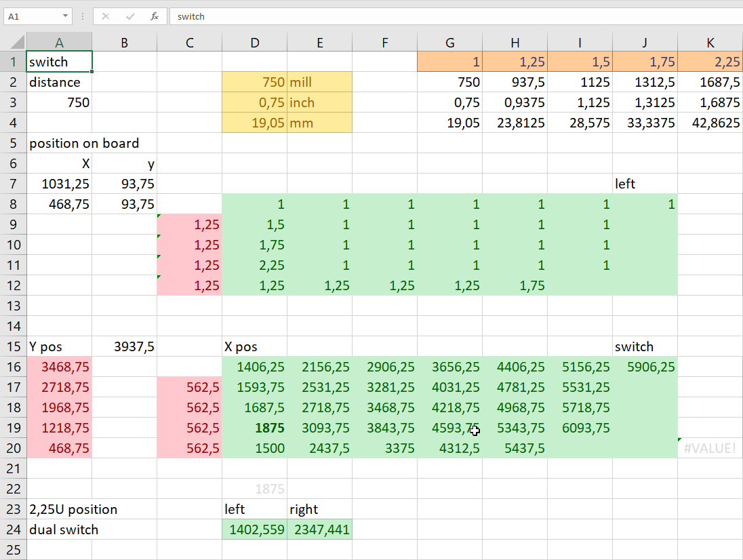This screenshot has height=560, width=743.
Task: Click the vertical dots next to Name Box
Action: [83, 16]
